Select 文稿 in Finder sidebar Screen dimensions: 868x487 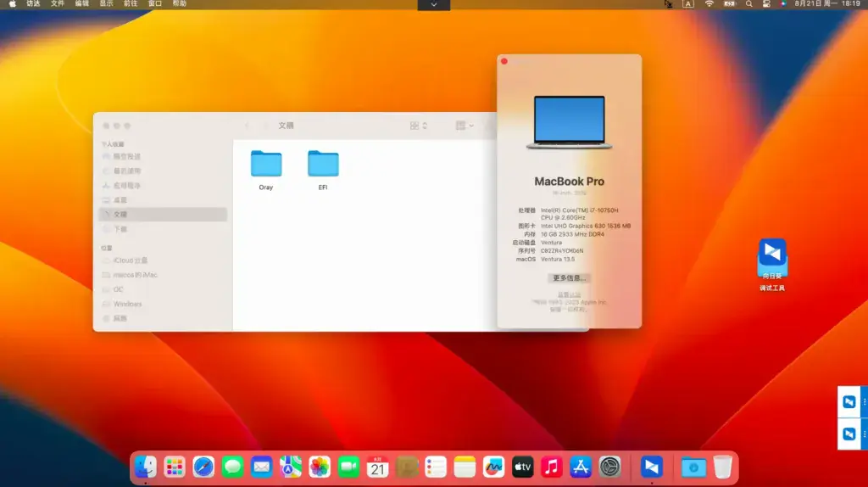pyautogui.click(x=164, y=215)
